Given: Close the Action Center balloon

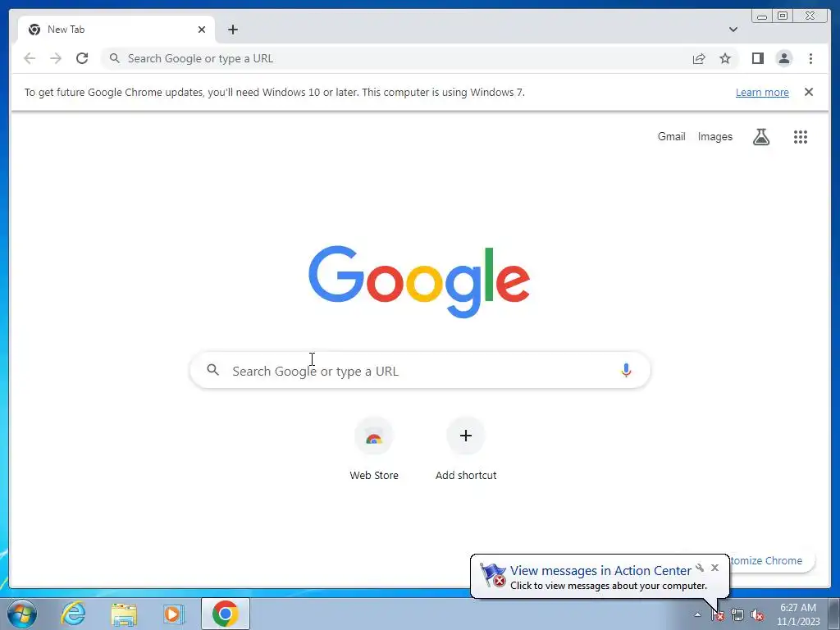Looking at the screenshot, I should pos(714,568).
